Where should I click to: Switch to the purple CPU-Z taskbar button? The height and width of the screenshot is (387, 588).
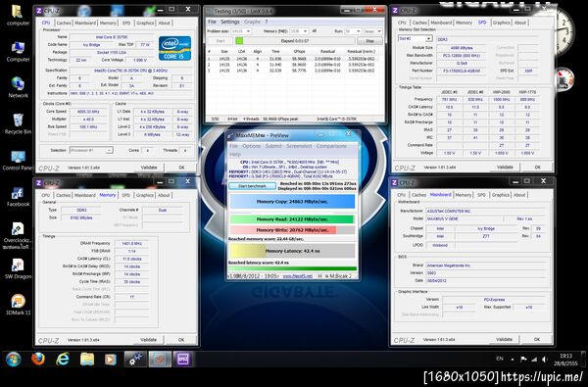184,360
